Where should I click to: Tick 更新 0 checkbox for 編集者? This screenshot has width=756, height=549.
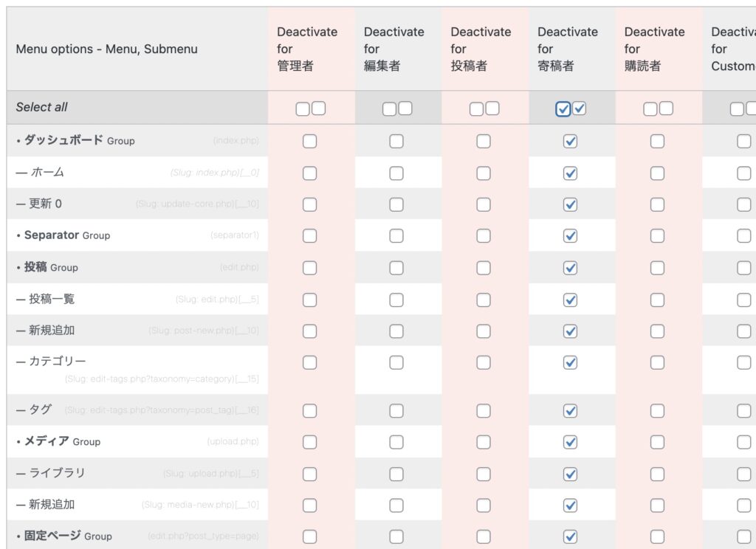396,204
